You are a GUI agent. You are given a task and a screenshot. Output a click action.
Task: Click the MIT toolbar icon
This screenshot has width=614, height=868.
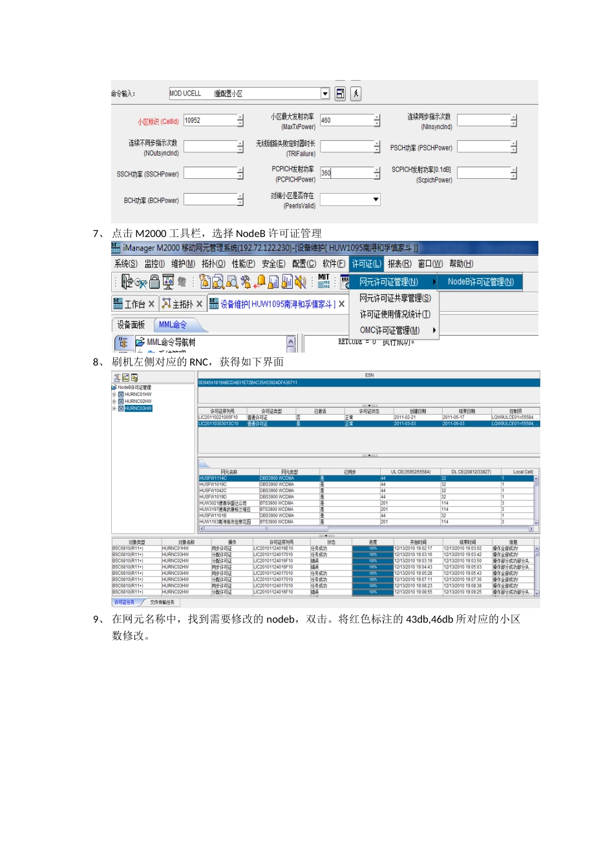click(324, 281)
